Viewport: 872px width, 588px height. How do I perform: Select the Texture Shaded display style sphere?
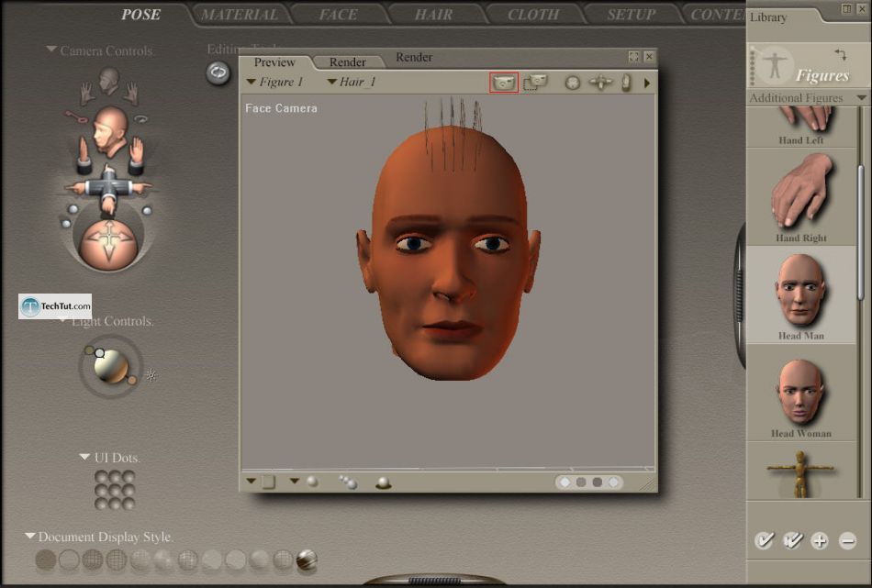click(307, 560)
